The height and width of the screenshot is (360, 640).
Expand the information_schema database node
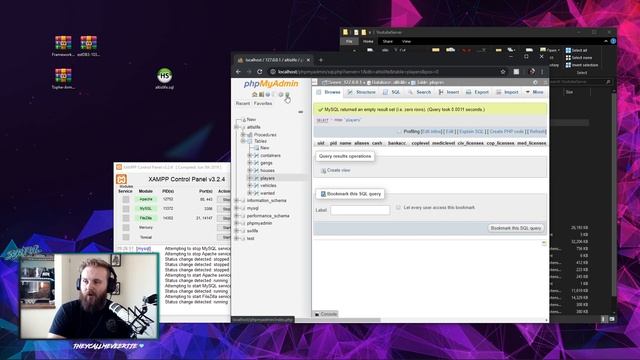[237, 200]
